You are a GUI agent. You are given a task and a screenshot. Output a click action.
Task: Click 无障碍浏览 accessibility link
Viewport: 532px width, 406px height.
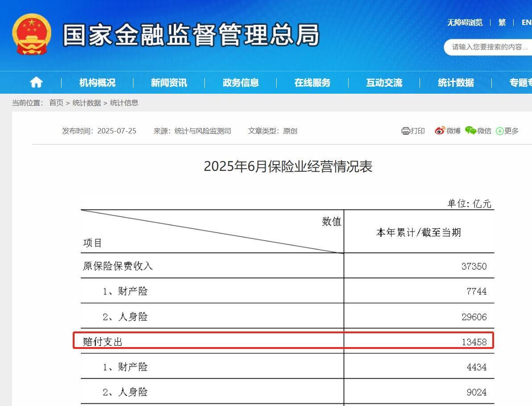pyautogui.click(x=465, y=22)
